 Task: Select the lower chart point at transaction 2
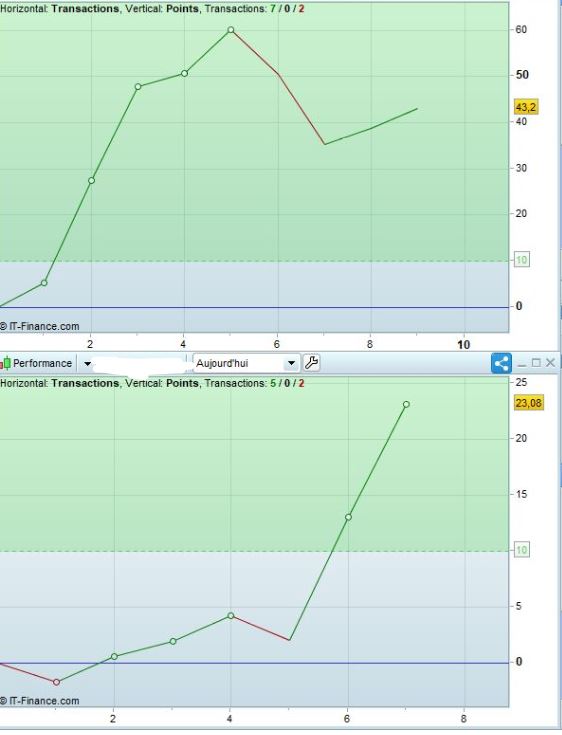pyautogui.click(x=114, y=657)
